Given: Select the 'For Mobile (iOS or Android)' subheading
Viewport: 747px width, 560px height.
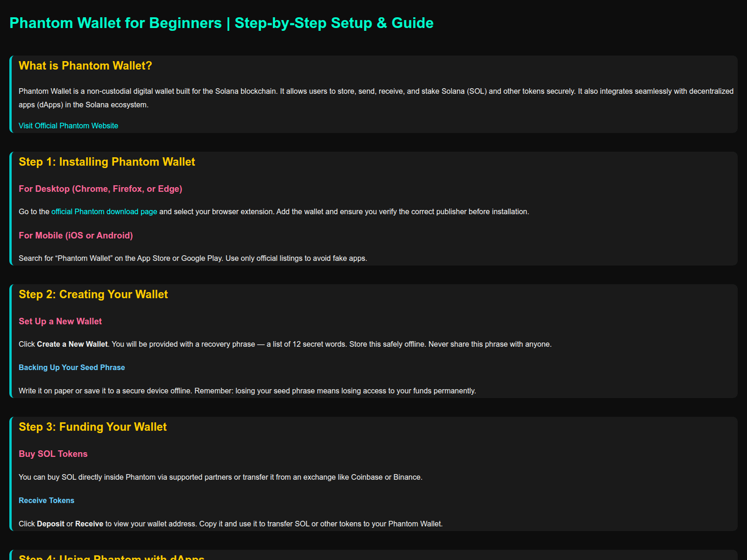Looking at the screenshot, I should coord(76,236).
